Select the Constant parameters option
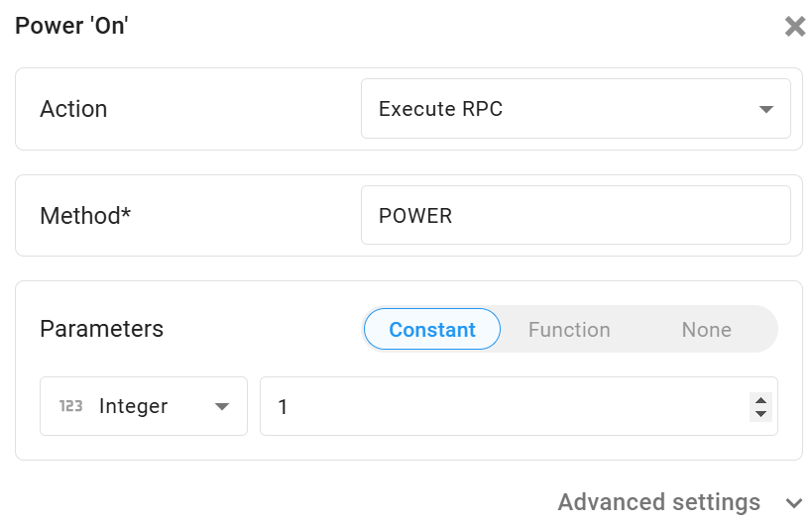The image size is (812, 524). click(x=432, y=330)
